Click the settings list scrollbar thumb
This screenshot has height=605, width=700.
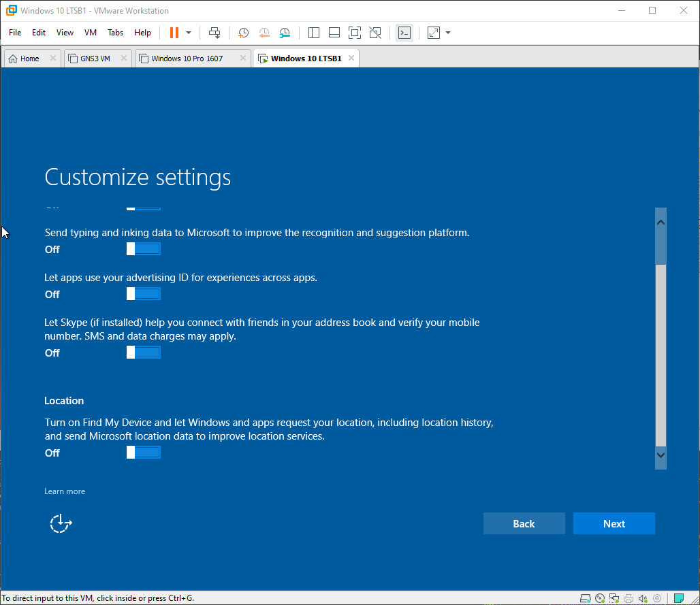pyautogui.click(x=661, y=355)
